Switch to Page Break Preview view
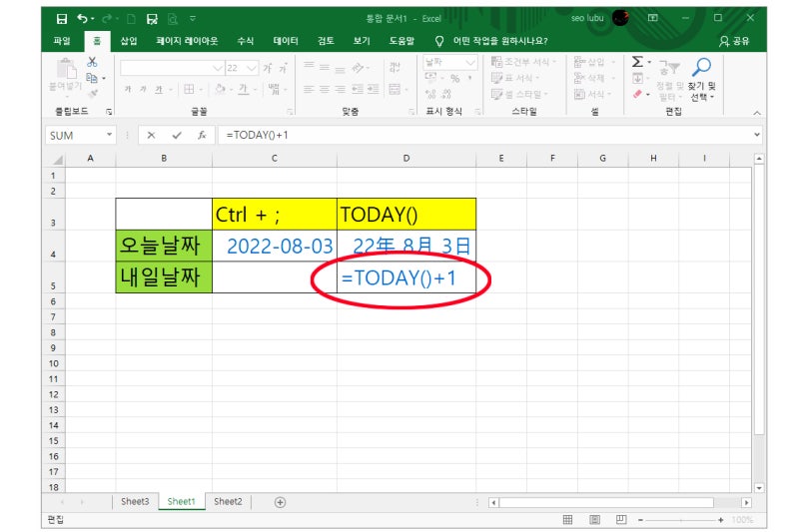The width and height of the screenshot is (799, 532). (621, 520)
